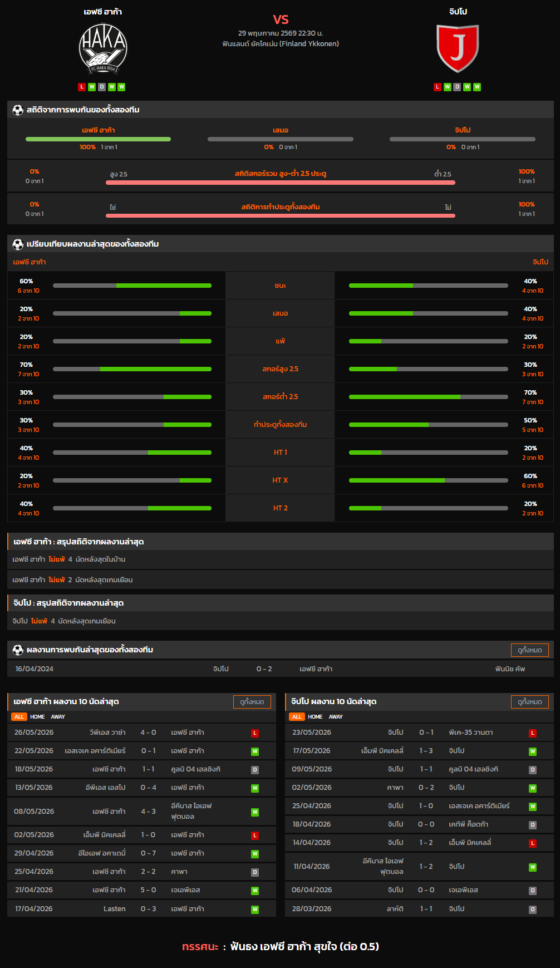Image resolution: width=560 pixels, height=968 pixels.
Task: Click W result badge on 11/04/2026 row
Action: [533, 867]
